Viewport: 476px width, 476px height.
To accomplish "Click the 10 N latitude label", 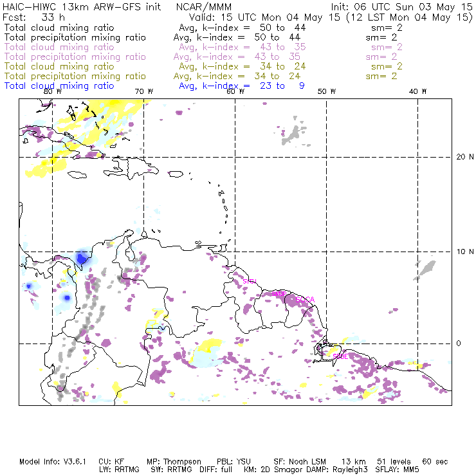I will [x=465, y=252].
